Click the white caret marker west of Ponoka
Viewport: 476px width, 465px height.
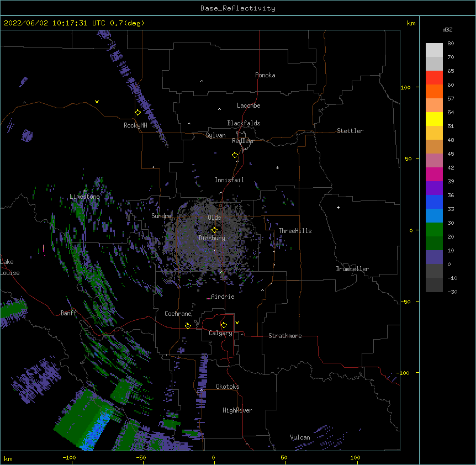pyautogui.click(x=202, y=81)
